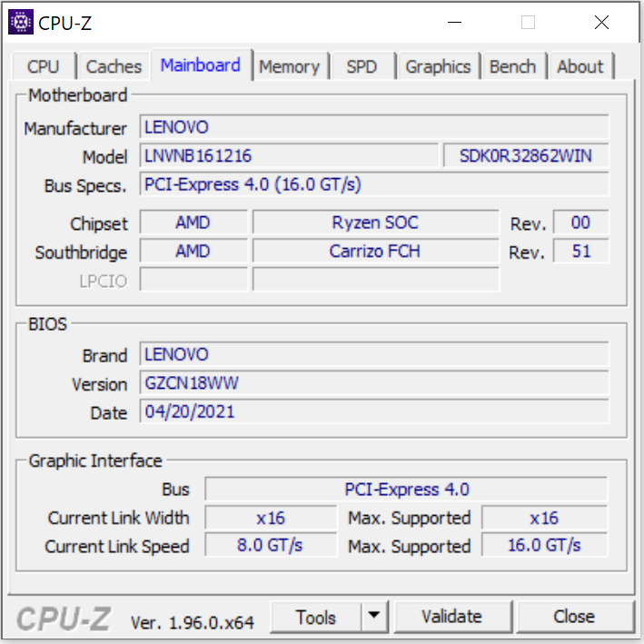Click the Validate button
The image size is (644, 644).
tap(451, 617)
